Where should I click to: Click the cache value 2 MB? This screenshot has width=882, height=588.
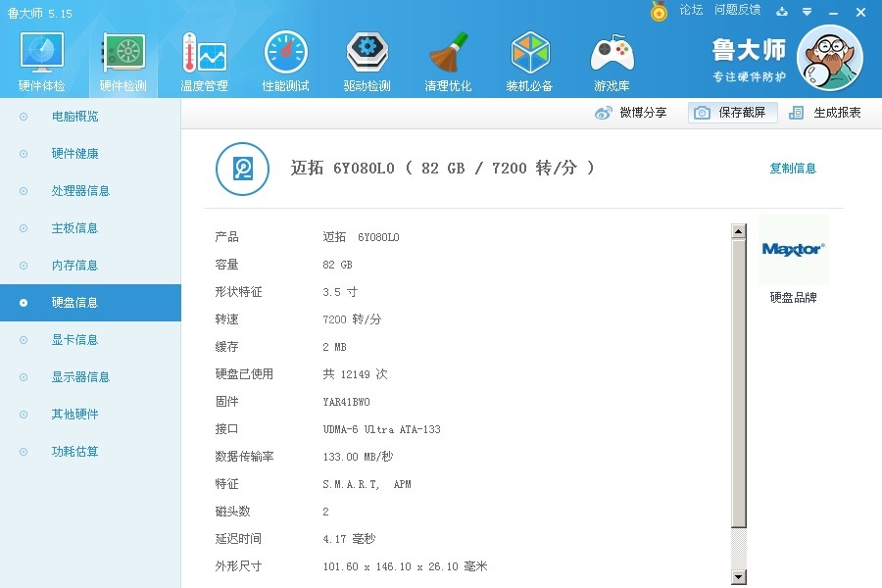point(335,347)
